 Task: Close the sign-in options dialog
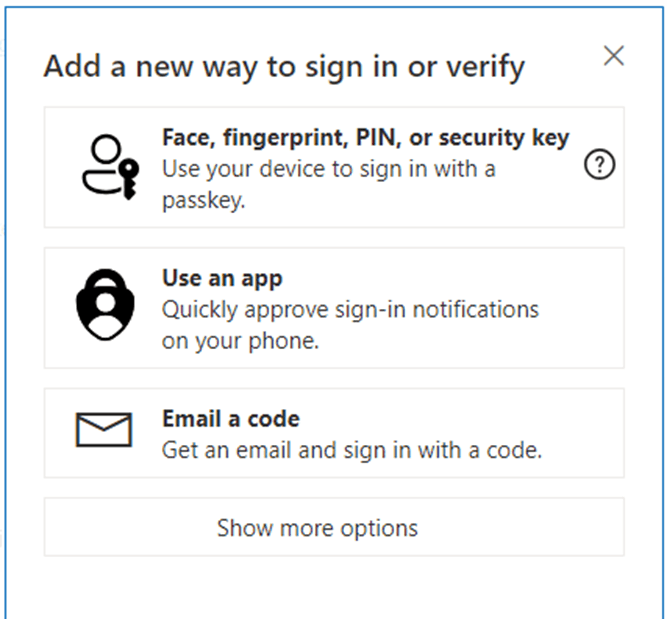[x=614, y=56]
